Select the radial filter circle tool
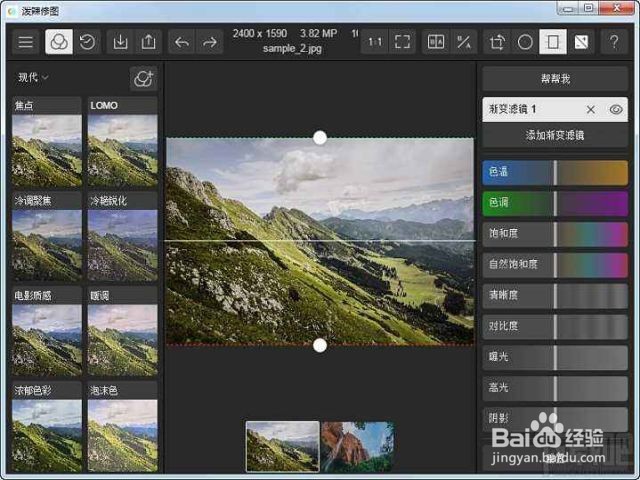 (525, 42)
